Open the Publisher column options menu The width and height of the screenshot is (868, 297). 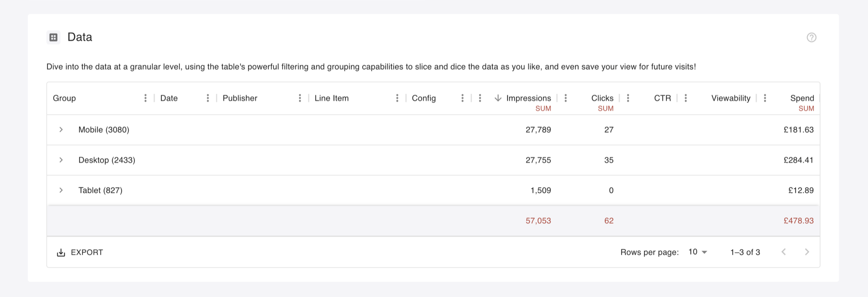click(x=300, y=98)
